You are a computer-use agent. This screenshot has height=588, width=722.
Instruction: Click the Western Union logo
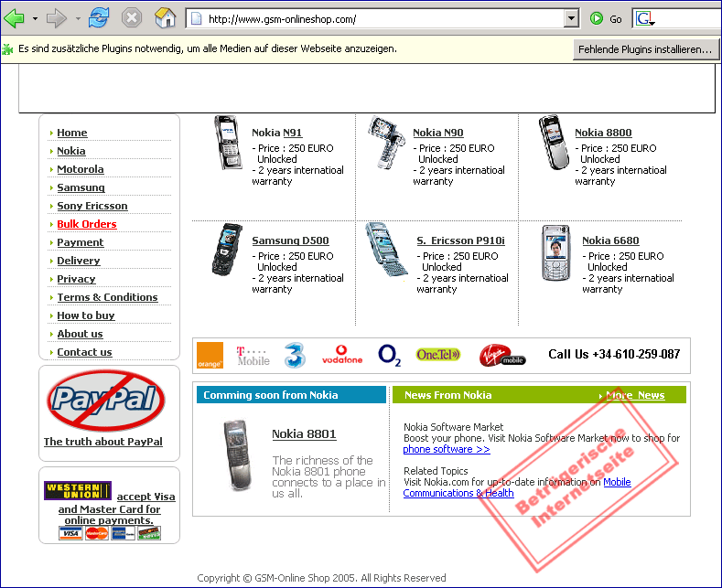click(78, 490)
